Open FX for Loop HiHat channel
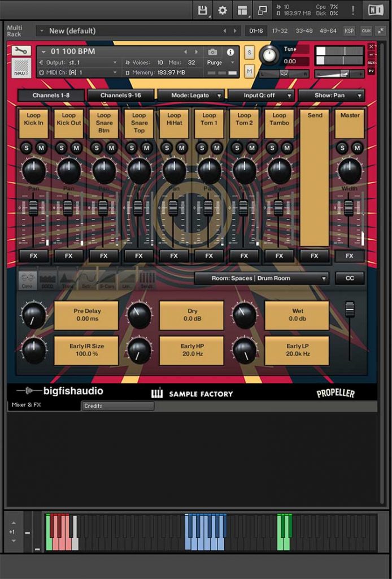 (x=174, y=256)
